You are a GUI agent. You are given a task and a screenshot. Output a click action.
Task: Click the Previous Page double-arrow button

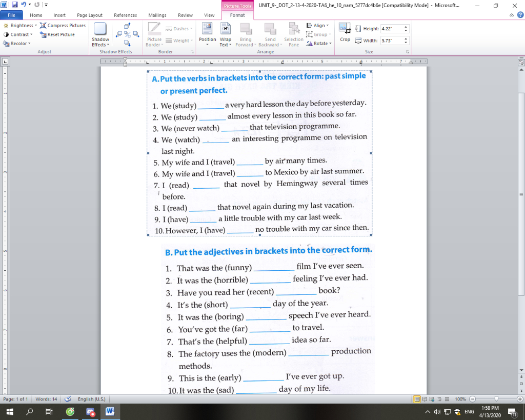tap(521, 377)
